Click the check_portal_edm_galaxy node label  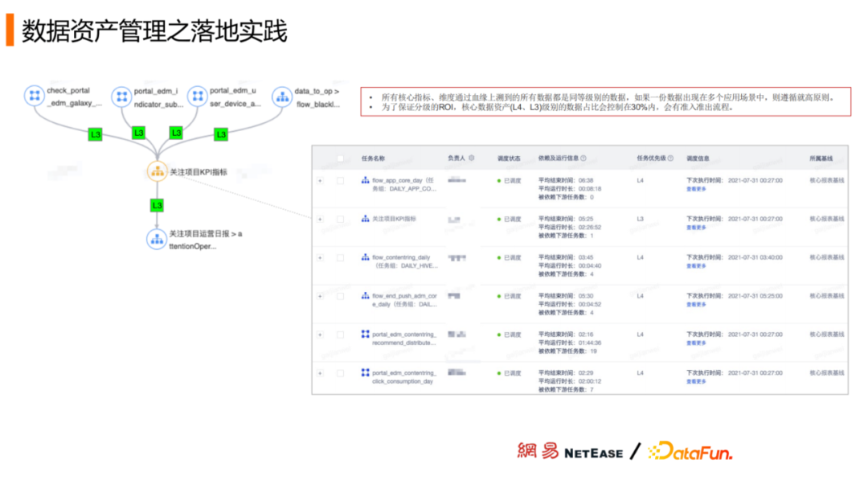tap(74, 97)
